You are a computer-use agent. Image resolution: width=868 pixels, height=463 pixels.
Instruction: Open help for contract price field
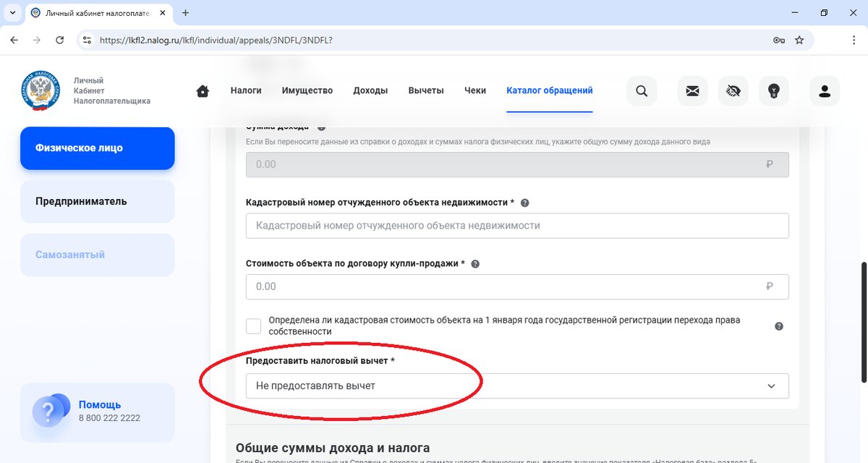tap(475, 263)
